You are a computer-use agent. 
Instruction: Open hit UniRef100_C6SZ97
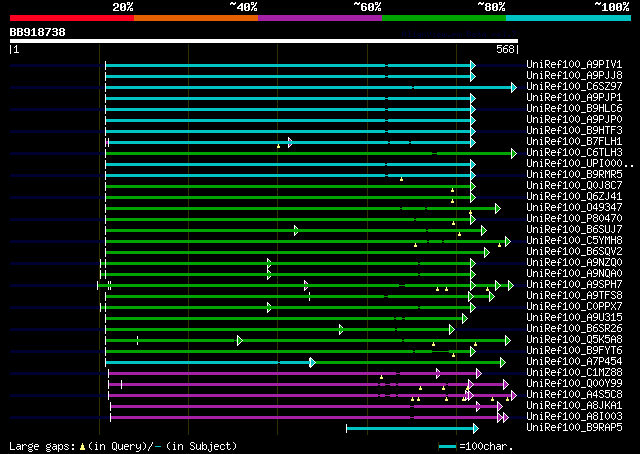[x=574, y=87]
